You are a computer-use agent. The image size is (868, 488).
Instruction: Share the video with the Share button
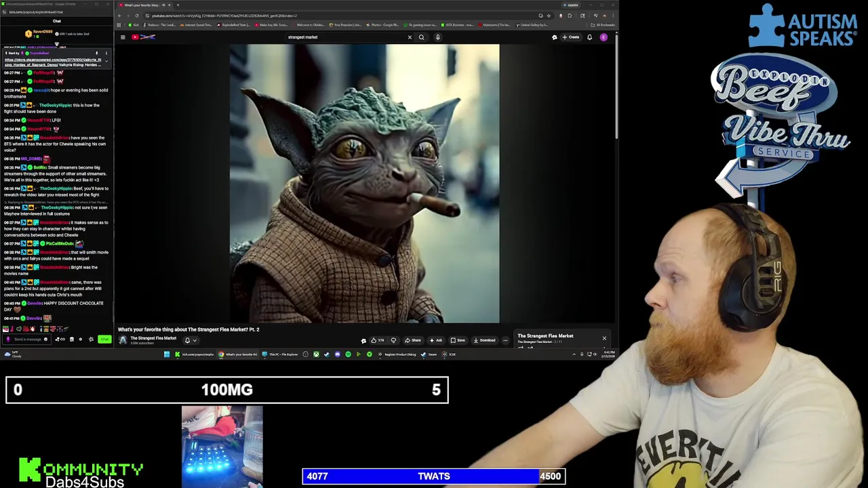tap(413, 340)
